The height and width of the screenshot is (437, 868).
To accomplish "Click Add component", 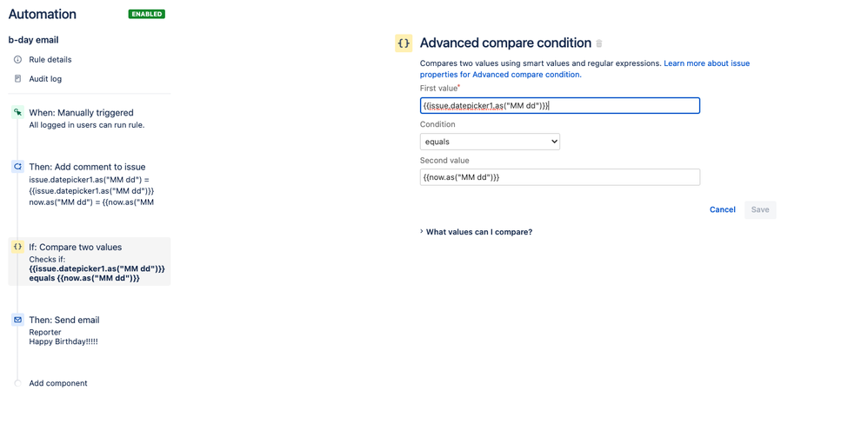I will pyautogui.click(x=58, y=383).
